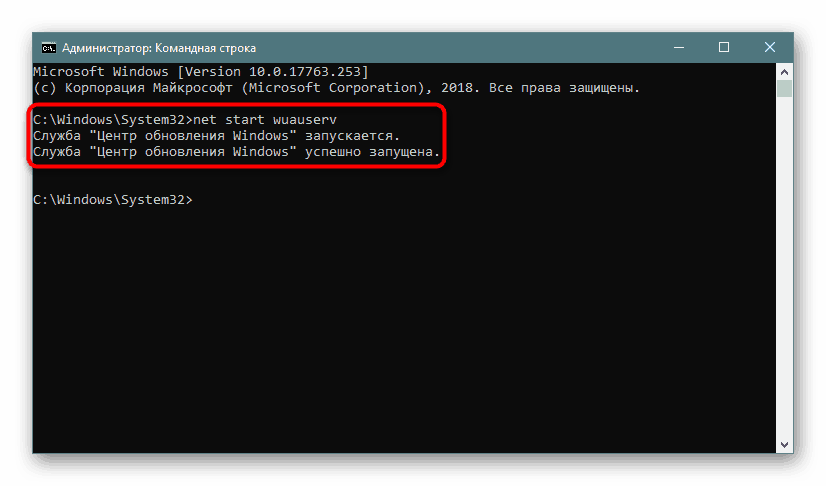This screenshot has height=486, width=826.
Task: Click the scrollbar up arrow
Action: [786, 72]
